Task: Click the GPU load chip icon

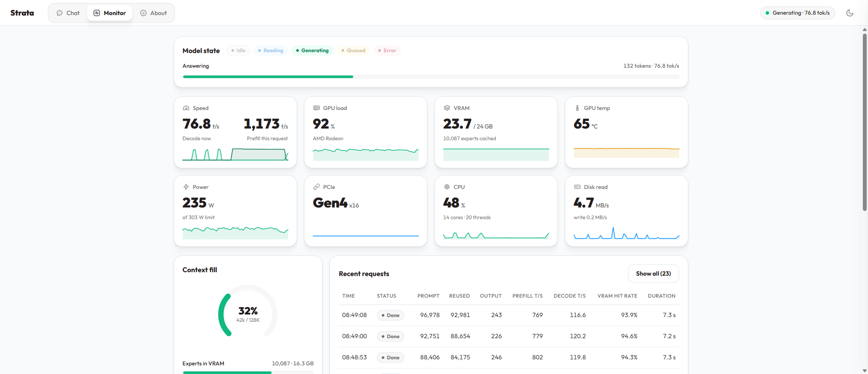Action: point(317,108)
